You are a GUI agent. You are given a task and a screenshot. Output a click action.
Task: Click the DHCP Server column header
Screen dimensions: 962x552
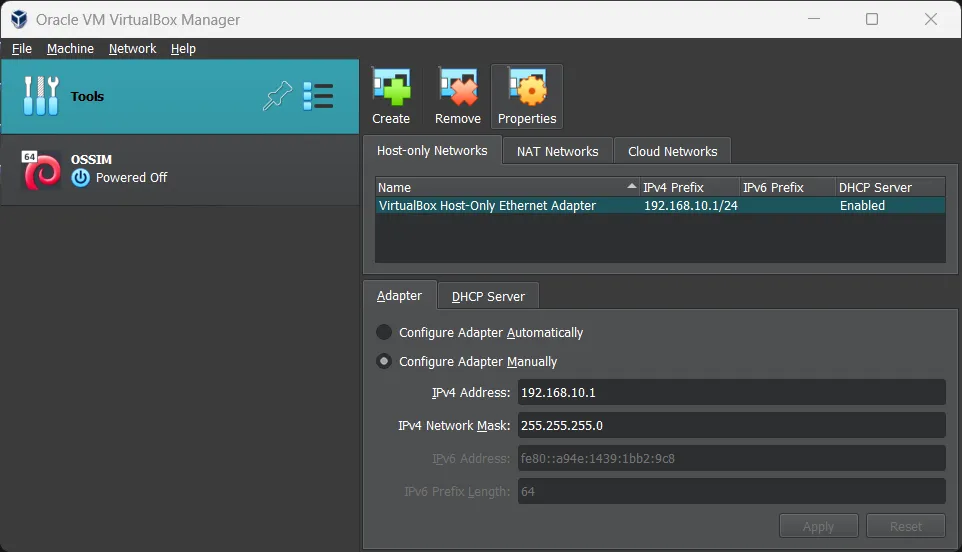pyautogui.click(x=890, y=187)
